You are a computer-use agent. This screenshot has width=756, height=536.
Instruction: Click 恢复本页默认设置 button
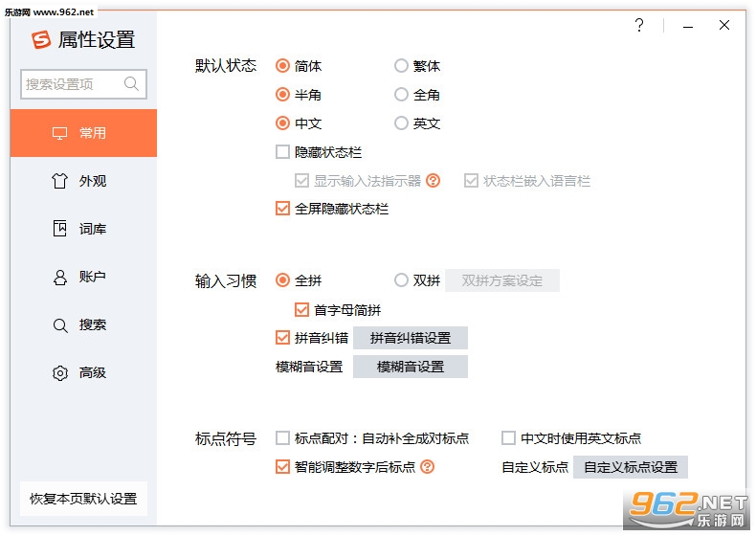[x=83, y=499]
